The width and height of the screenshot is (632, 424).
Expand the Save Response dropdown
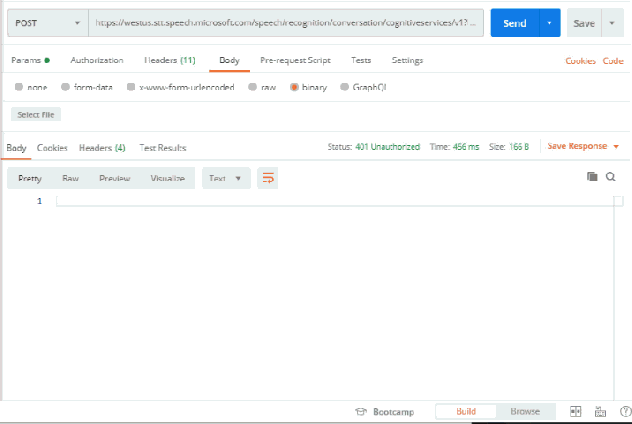pyautogui.click(x=583, y=146)
